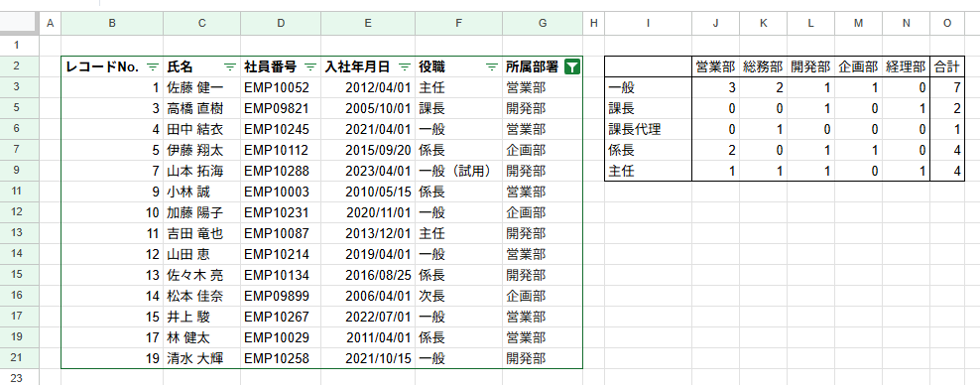980x388 pixels.
Task: Select column G header
Action: click(x=543, y=23)
